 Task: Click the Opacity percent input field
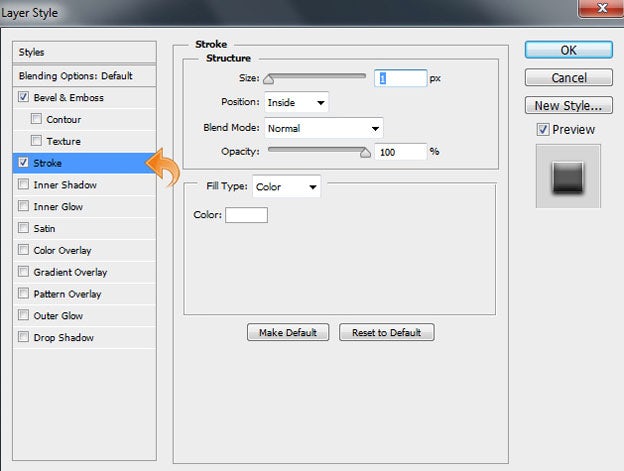(400, 152)
